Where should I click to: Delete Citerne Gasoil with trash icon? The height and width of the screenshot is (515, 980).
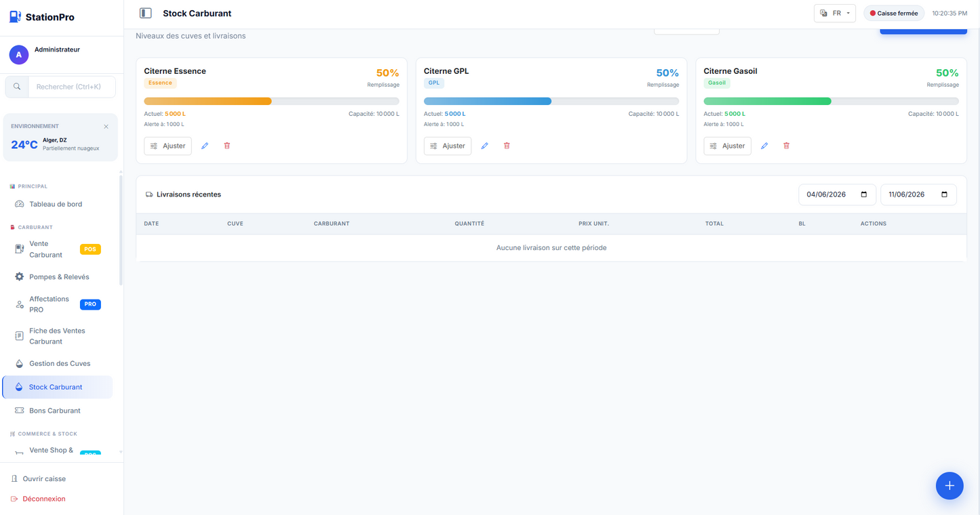point(787,146)
